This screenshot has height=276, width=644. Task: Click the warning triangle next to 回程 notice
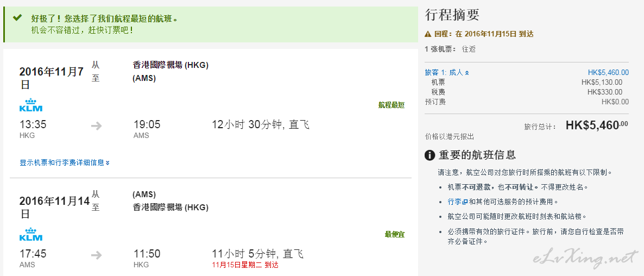tap(428, 35)
